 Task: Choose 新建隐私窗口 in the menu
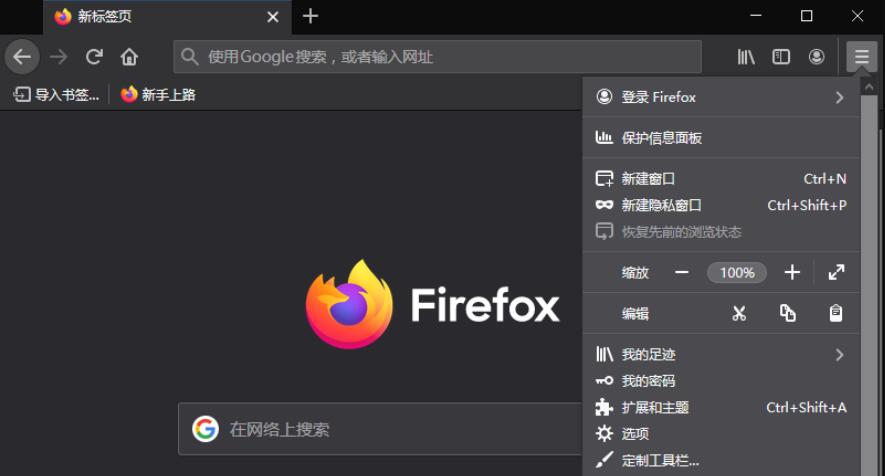(721, 205)
